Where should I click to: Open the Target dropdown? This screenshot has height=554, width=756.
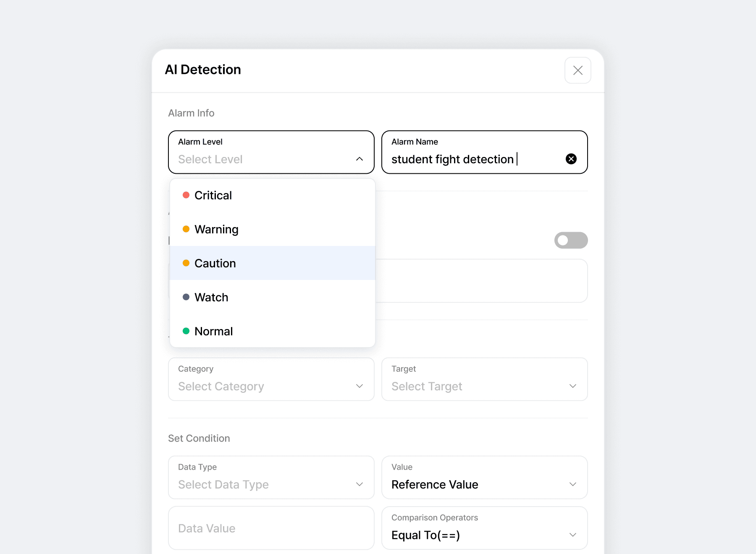tap(484, 379)
